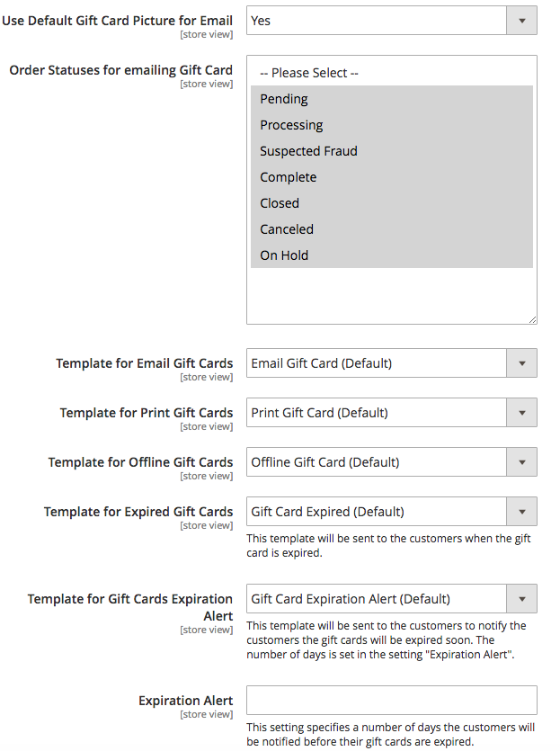Select 'Closed' order status option

point(392,203)
